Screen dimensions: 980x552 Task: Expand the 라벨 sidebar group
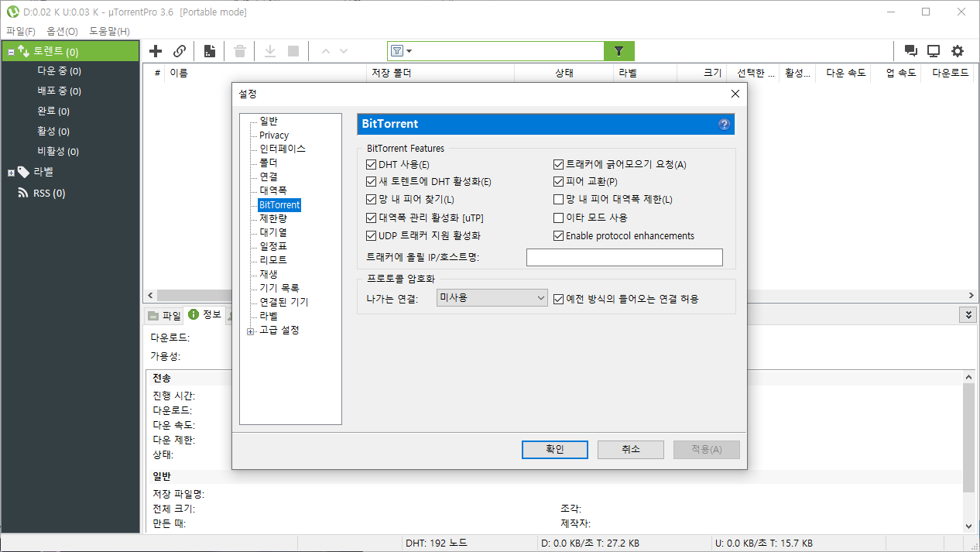pyautogui.click(x=11, y=173)
